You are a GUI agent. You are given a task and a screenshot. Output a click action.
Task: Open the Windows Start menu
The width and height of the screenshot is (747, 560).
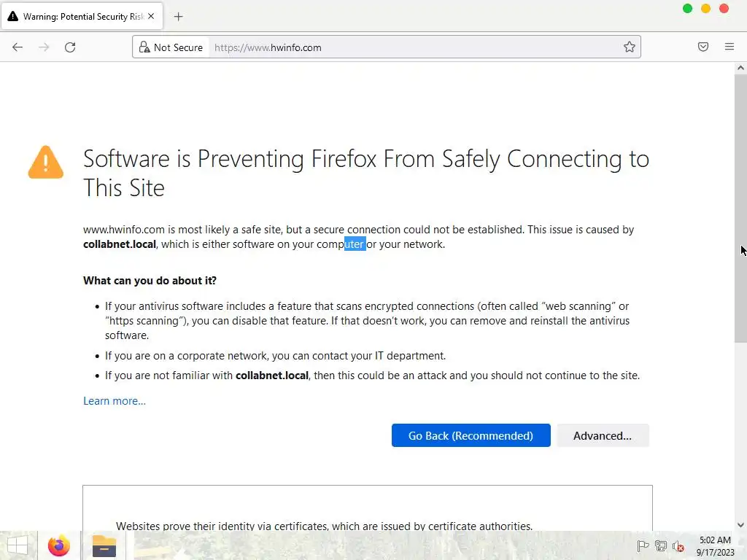(x=18, y=545)
